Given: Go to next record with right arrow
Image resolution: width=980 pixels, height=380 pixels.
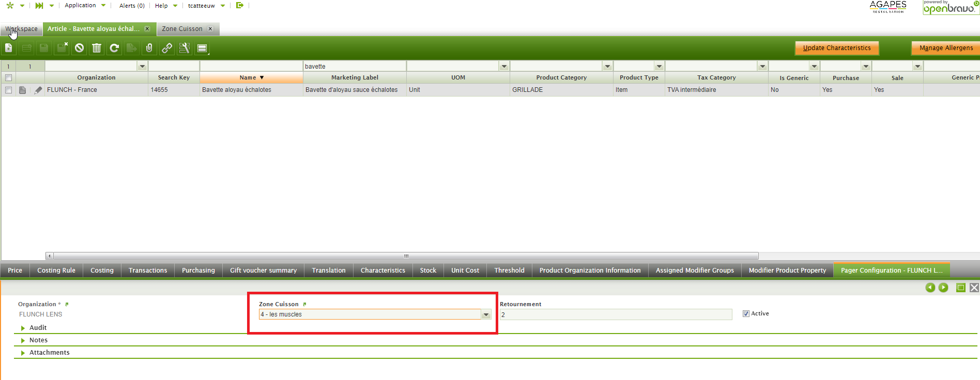Looking at the screenshot, I should click(x=943, y=288).
